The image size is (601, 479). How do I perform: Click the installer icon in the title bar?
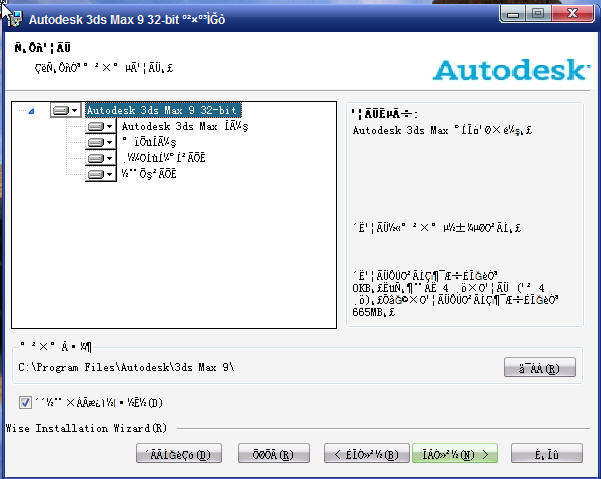pyautogui.click(x=14, y=19)
